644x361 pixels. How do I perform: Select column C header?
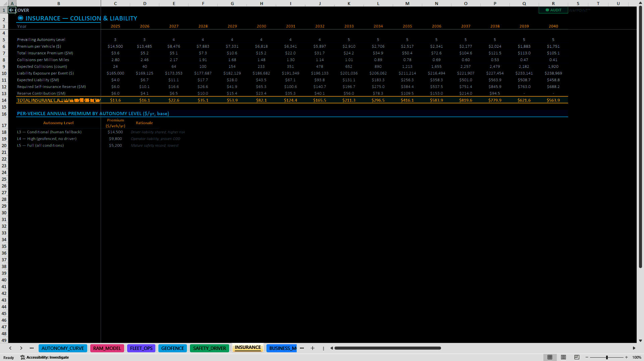pos(115,3)
